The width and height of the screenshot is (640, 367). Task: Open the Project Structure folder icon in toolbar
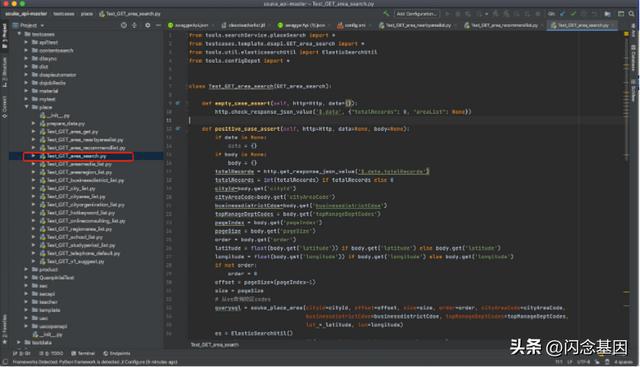tap(607, 14)
